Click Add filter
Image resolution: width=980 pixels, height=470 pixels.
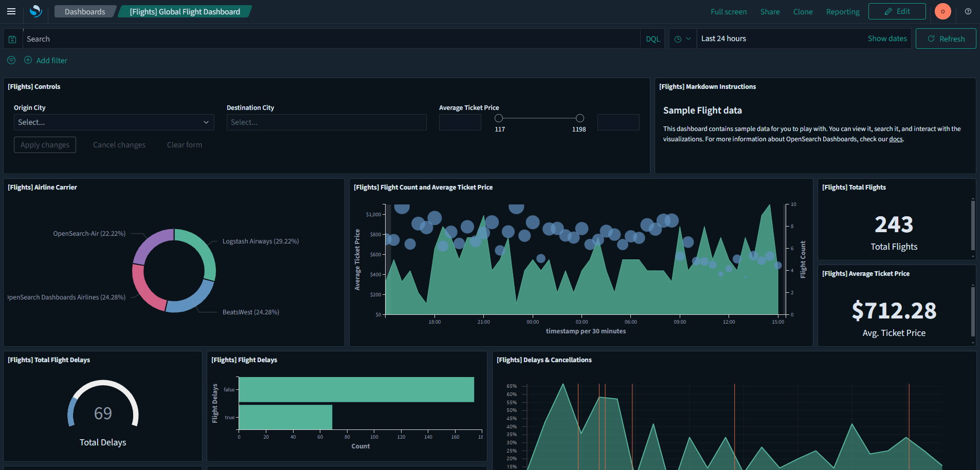(x=46, y=60)
